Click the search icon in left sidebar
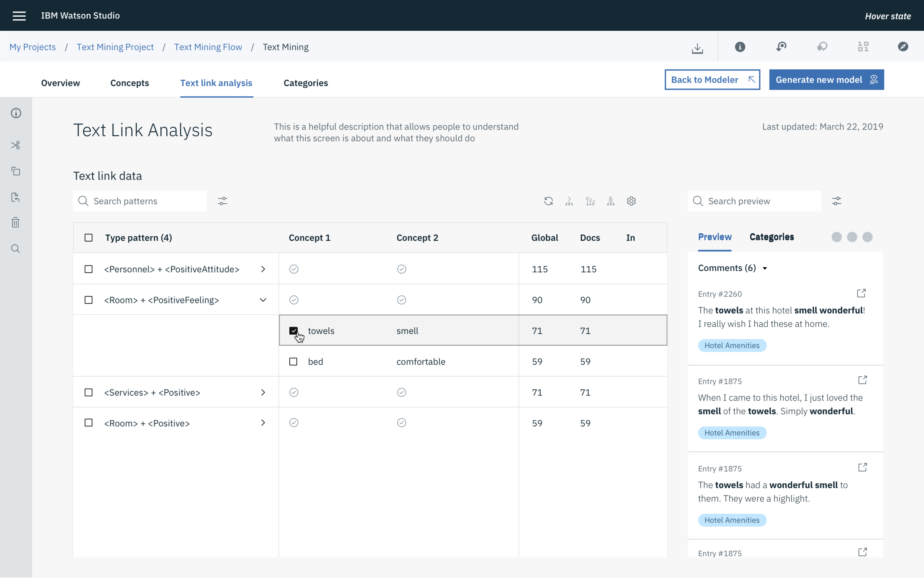This screenshot has width=924, height=578. [16, 249]
